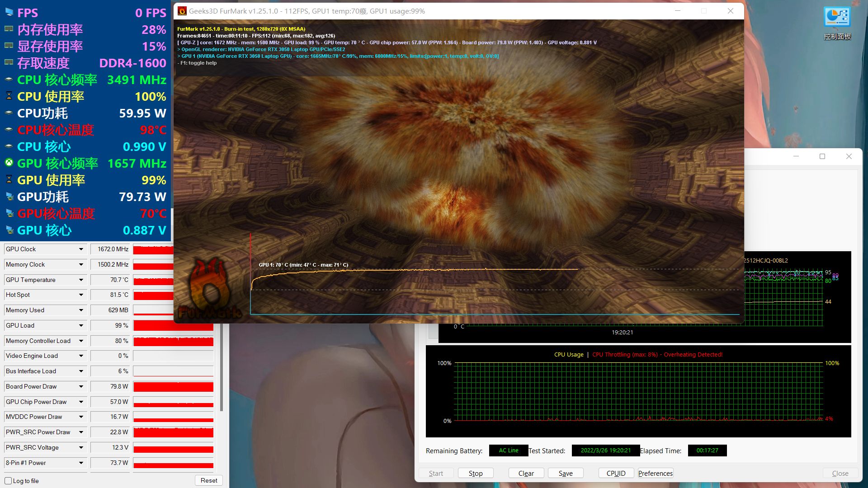Click the Save button in stability test
The image size is (868, 488).
coord(566,473)
